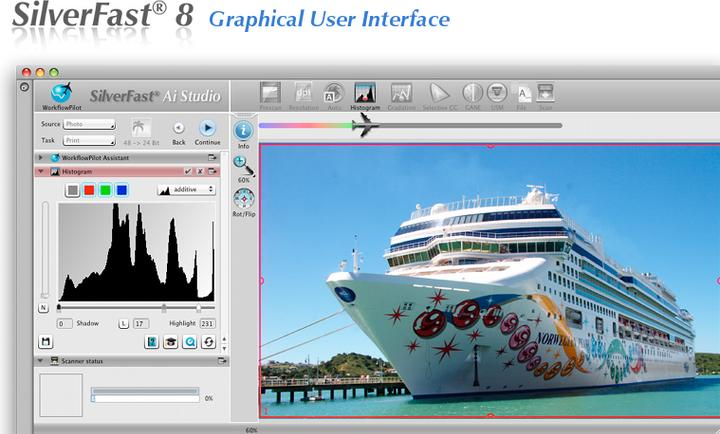The image size is (720, 434).
Task: Collapse the Scanner status section
Action: [40, 361]
